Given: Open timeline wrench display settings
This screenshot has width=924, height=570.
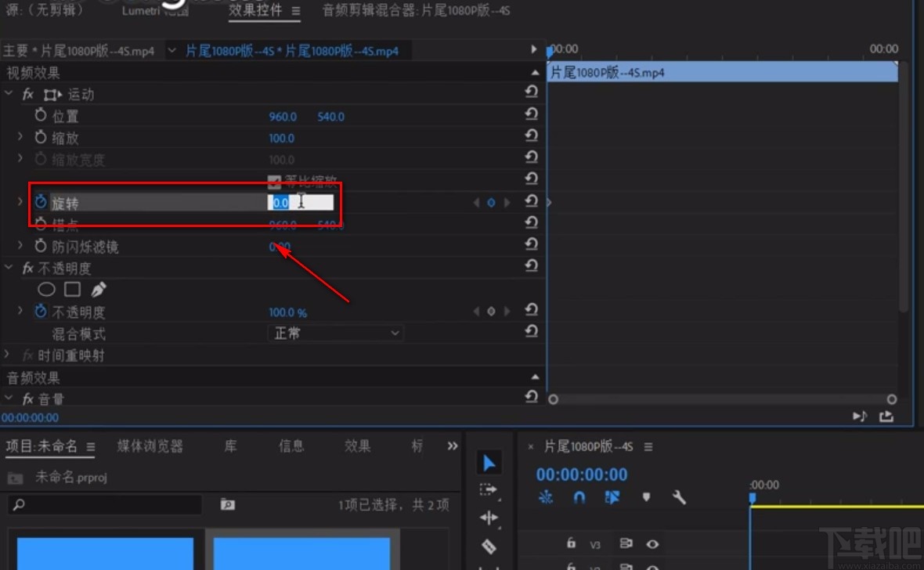Looking at the screenshot, I should pos(679,497).
